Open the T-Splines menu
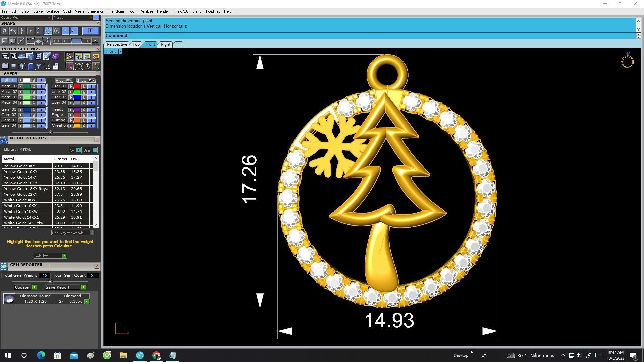This screenshot has height=362, width=644. coord(213,11)
